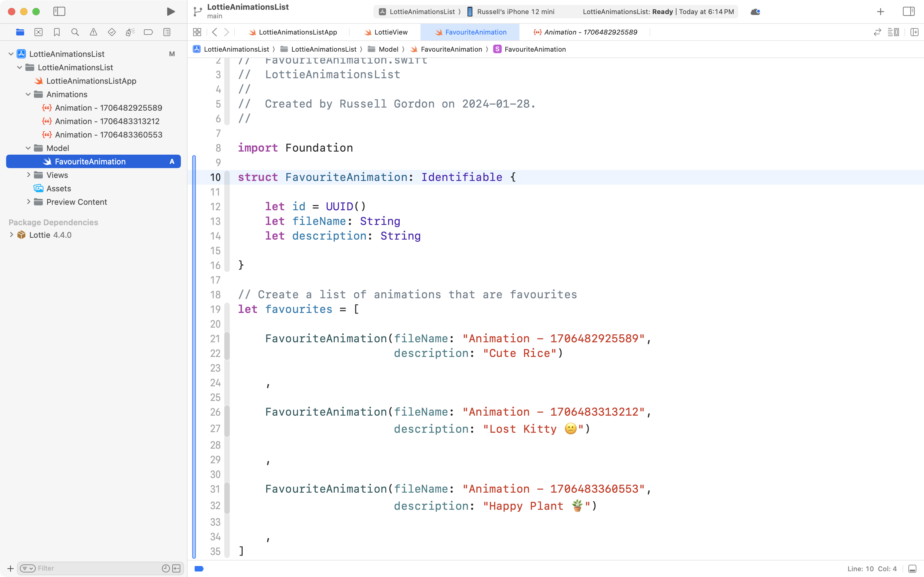Show the Issue navigator warning icon
Image resolution: width=924 pixels, height=577 pixels.
point(94,32)
